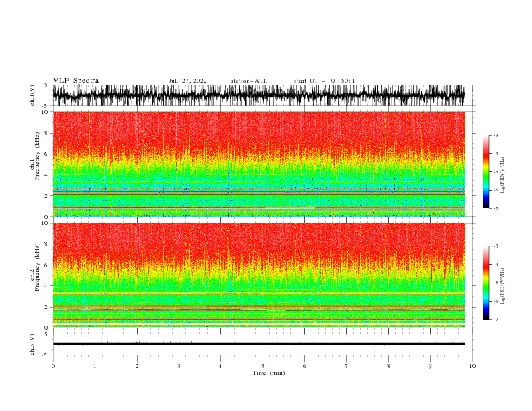Click the "4" kHz tick of ch.1 spectrogram

click(x=46, y=175)
